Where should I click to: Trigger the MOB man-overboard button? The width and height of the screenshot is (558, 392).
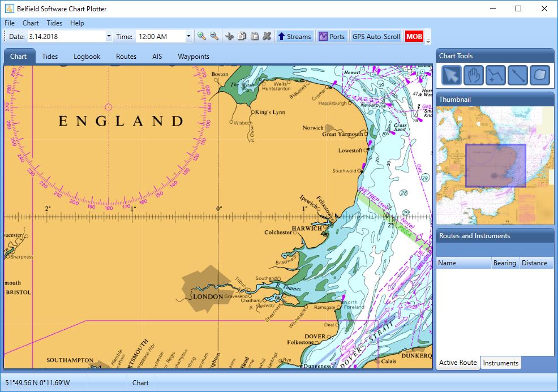(x=414, y=36)
